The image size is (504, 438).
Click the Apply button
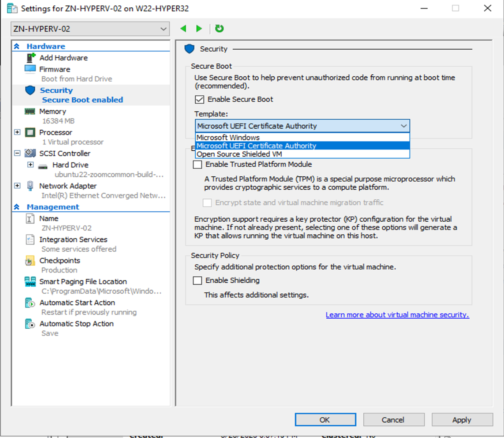tap(462, 420)
